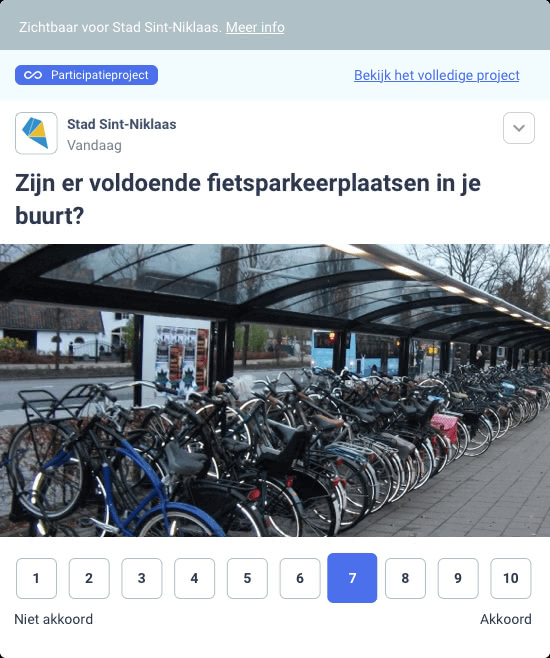Screen dimensions: 550x658
Task: Open Bekijk het volledige project link
Action: 437,75
